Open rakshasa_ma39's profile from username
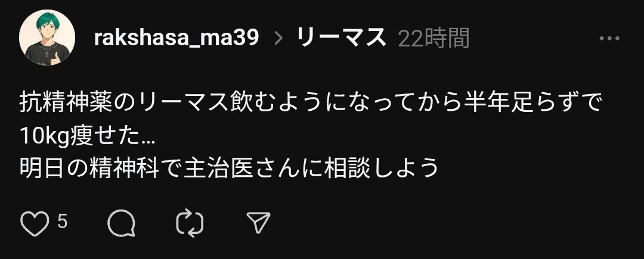This screenshot has width=644, height=259. [177, 39]
